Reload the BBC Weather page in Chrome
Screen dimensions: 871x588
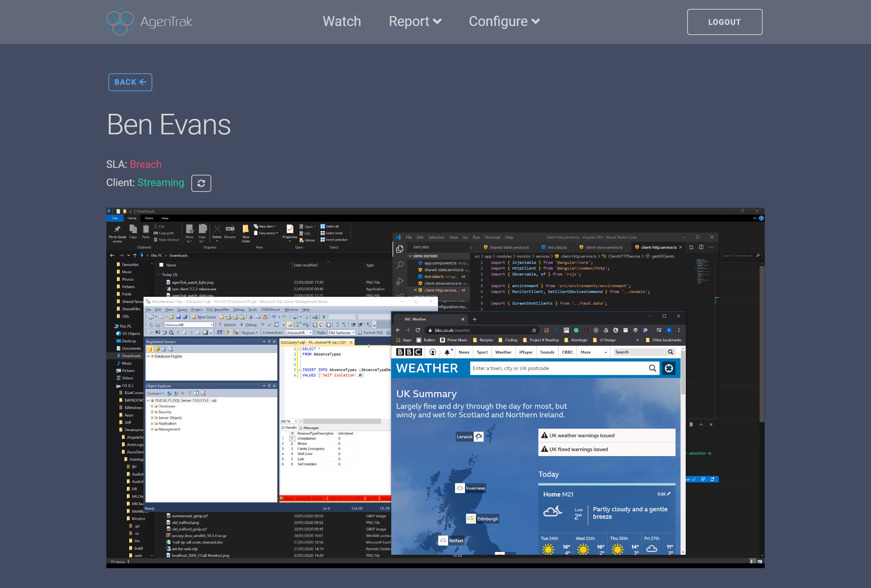click(x=418, y=330)
